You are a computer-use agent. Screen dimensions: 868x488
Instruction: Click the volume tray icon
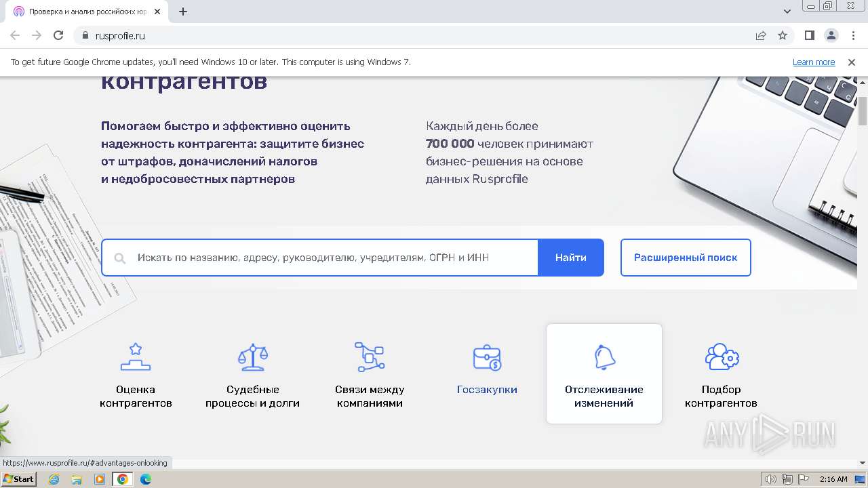771,479
